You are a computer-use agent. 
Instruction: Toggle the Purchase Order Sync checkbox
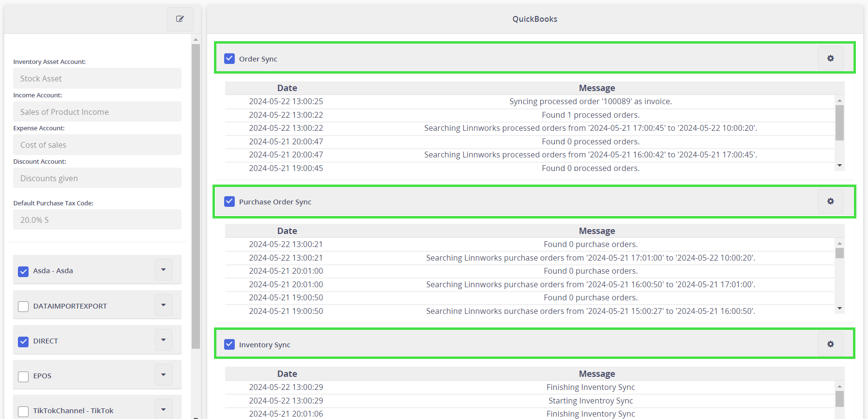(x=229, y=202)
